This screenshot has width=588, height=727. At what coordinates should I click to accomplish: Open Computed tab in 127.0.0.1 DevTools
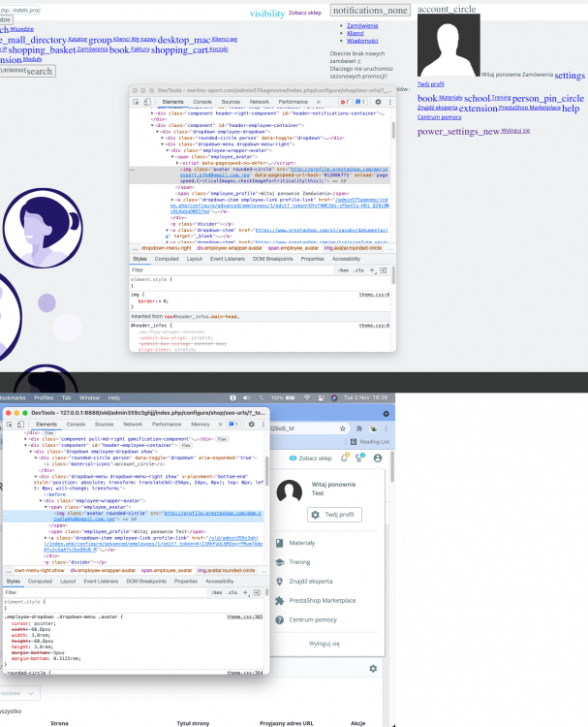point(40,582)
